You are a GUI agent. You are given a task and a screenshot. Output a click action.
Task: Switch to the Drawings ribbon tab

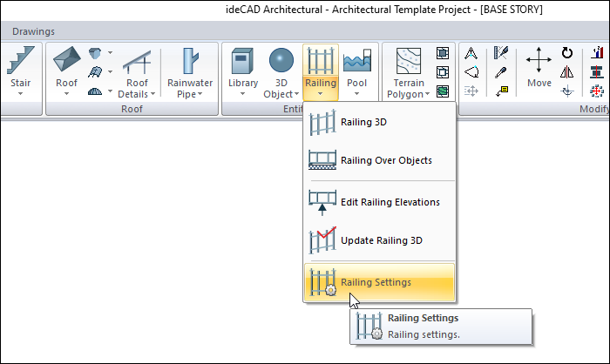[x=34, y=31]
